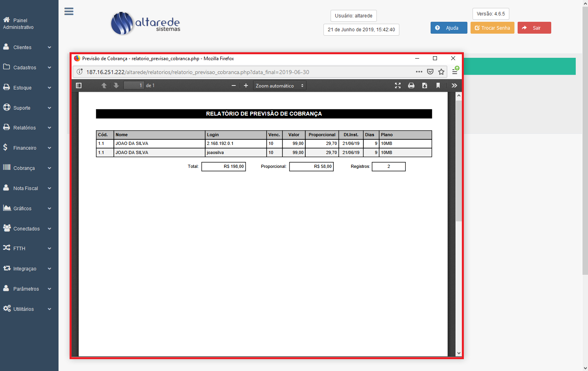The height and width of the screenshot is (371, 588).
Task: Click the Cobrança barcode icon
Action: 7,167
